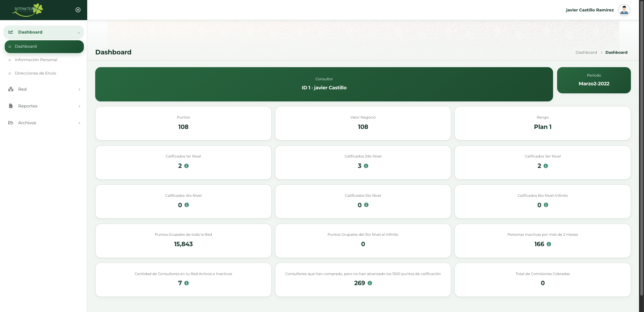Open info icon for Calificados 1er Nivel

point(186,166)
